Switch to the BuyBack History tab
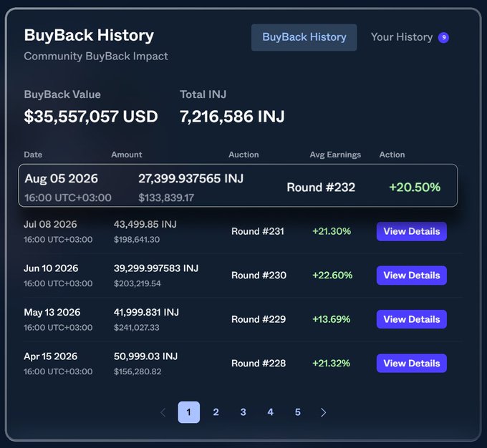The image size is (487, 448). [x=304, y=37]
